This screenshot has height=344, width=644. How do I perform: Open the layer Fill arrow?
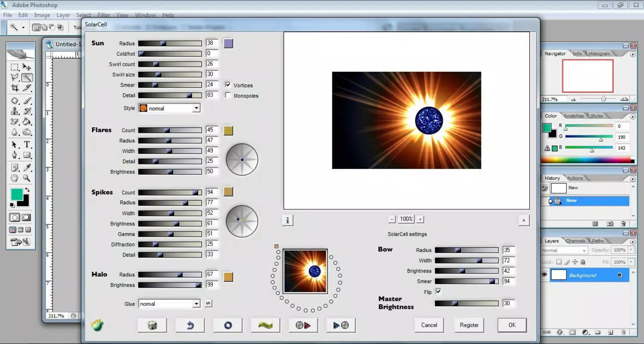pos(632,262)
